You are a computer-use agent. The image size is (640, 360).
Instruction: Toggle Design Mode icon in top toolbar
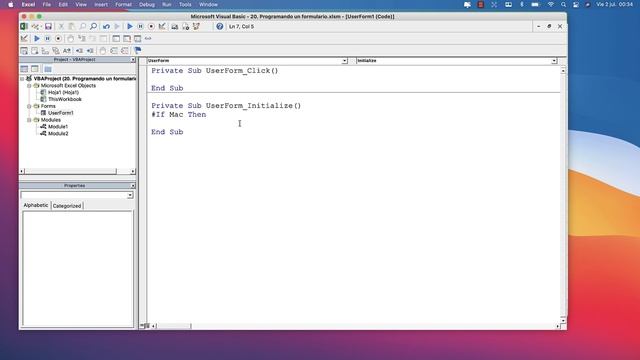pos(162,27)
